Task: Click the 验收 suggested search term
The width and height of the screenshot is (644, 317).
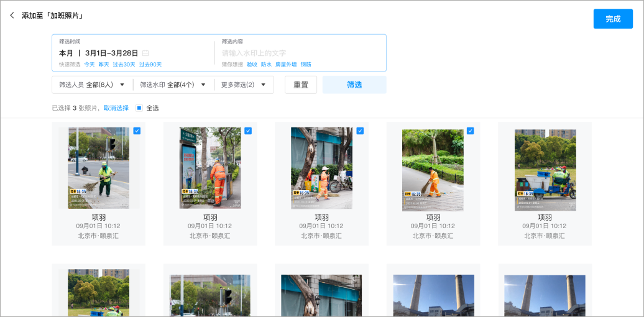Action: [x=252, y=65]
